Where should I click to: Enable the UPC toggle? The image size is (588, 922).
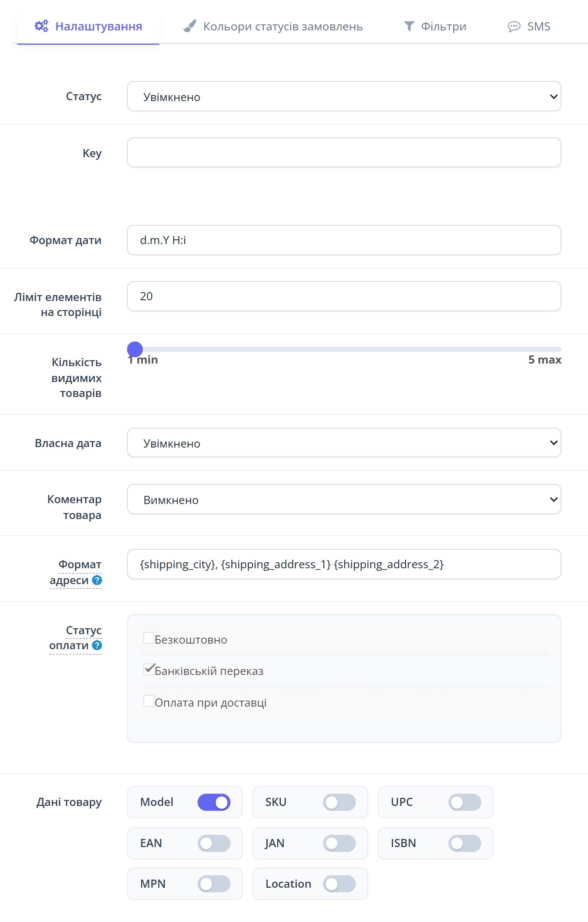465,803
